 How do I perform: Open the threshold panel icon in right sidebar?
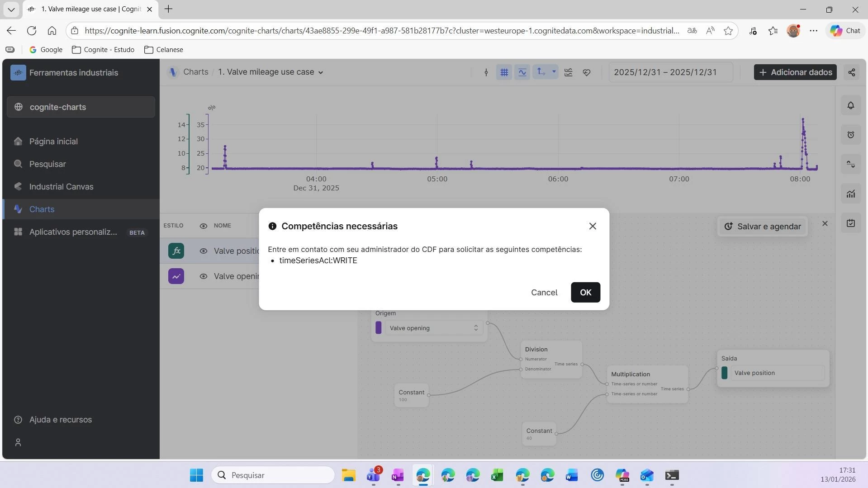(851, 164)
